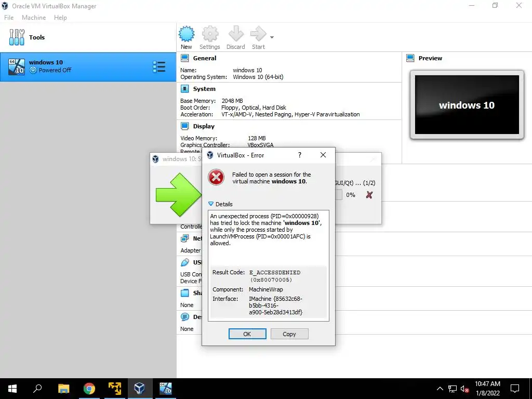Image resolution: width=532 pixels, height=399 pixels.
Task: Open the Start button dropdown arrow
Action: click(x=272, y=37)
